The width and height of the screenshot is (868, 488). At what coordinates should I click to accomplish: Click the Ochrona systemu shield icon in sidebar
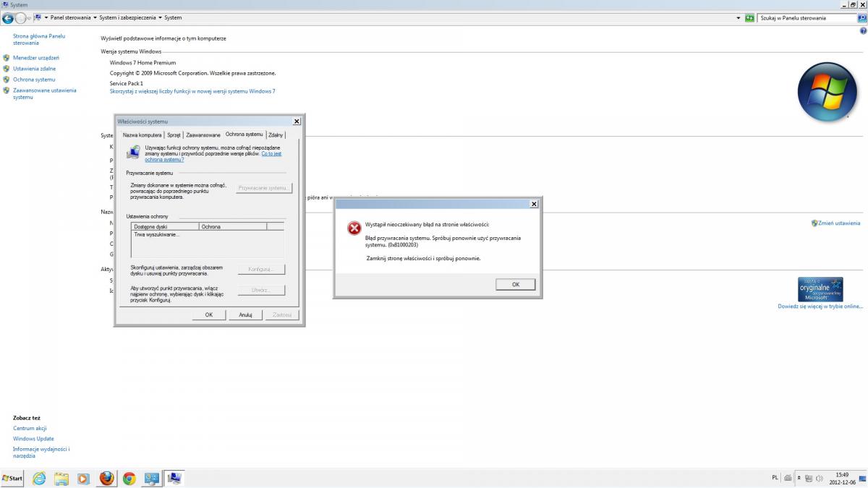[x=7, y=80]
